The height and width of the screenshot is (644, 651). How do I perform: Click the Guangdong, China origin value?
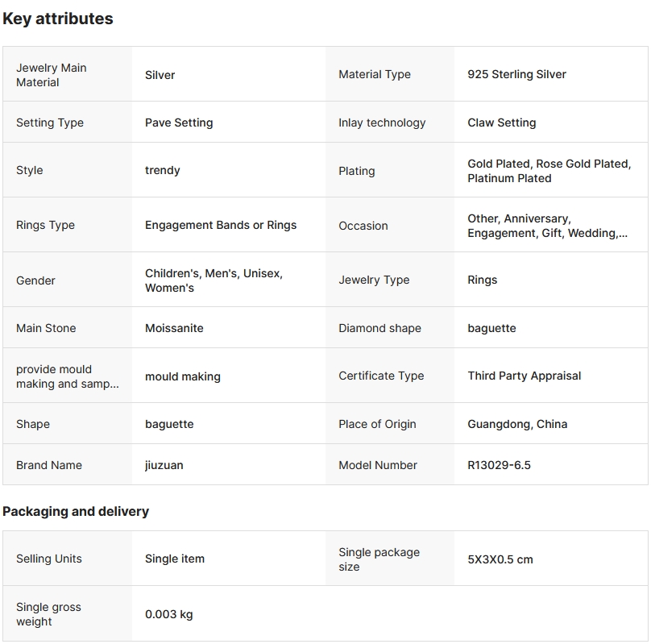517,424
